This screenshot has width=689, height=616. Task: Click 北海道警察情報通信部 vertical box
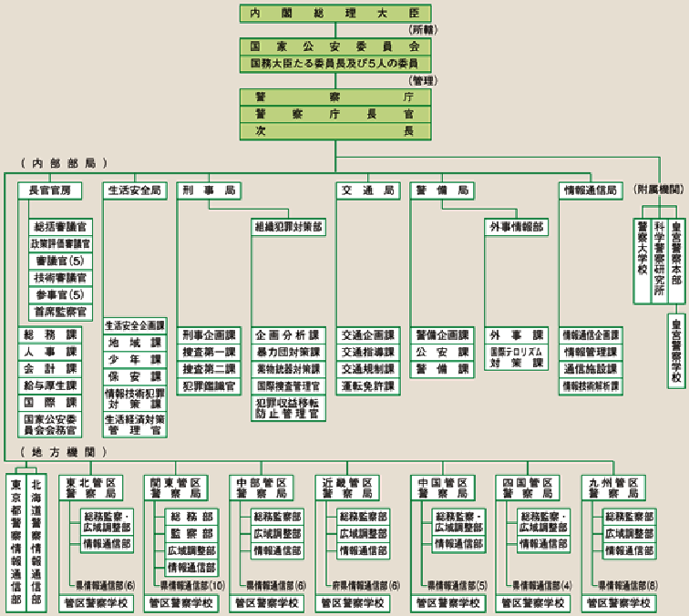(36, 542)
